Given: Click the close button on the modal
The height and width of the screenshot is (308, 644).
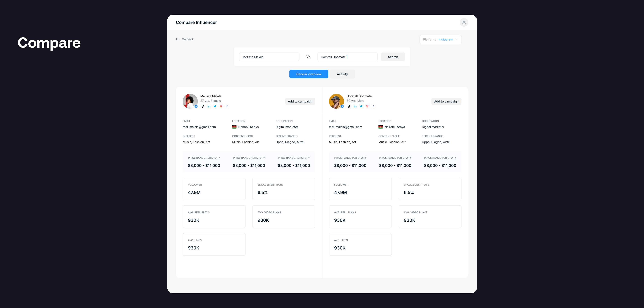Looking at the screenshot, I should point(464,22).
